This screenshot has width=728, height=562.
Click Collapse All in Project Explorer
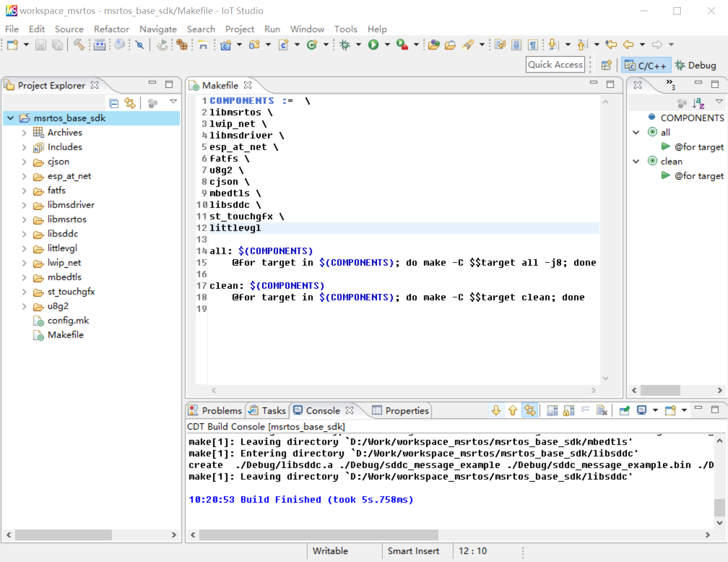pos(114,103)
